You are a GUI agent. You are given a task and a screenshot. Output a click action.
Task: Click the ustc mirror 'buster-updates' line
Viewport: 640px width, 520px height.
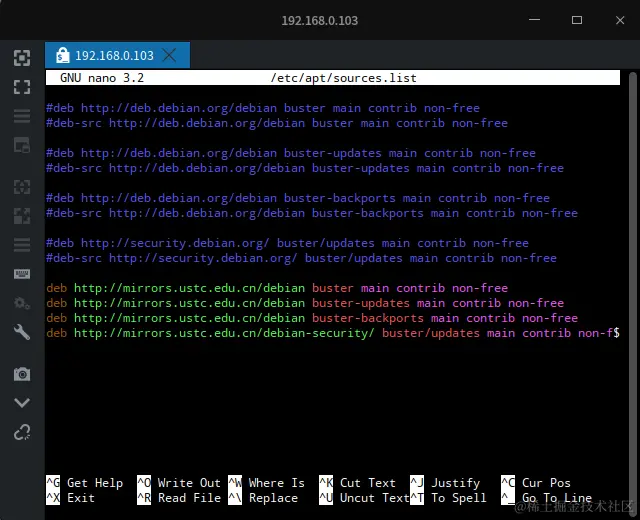(x=305, y=303)
